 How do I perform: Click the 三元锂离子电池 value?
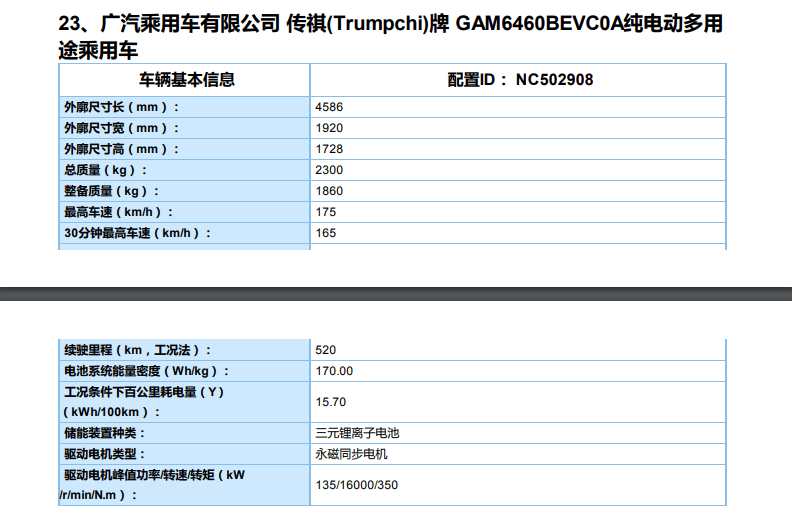(x=357, y=433)
